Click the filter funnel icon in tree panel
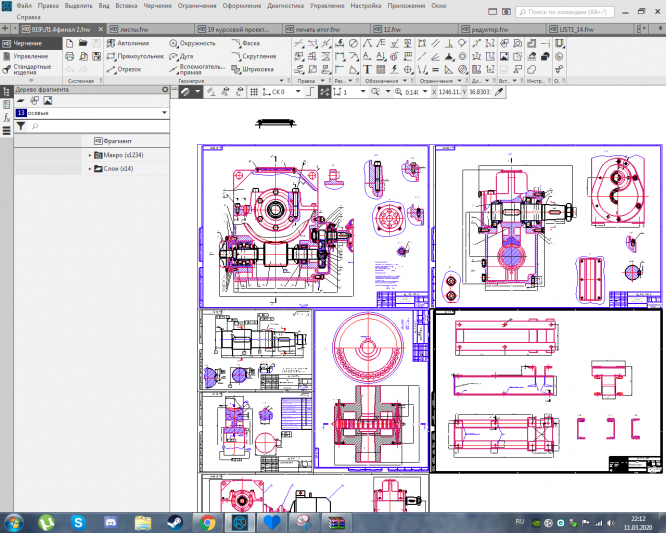The width and height of the screenshot is (666, 533). (x=20, y=127)
